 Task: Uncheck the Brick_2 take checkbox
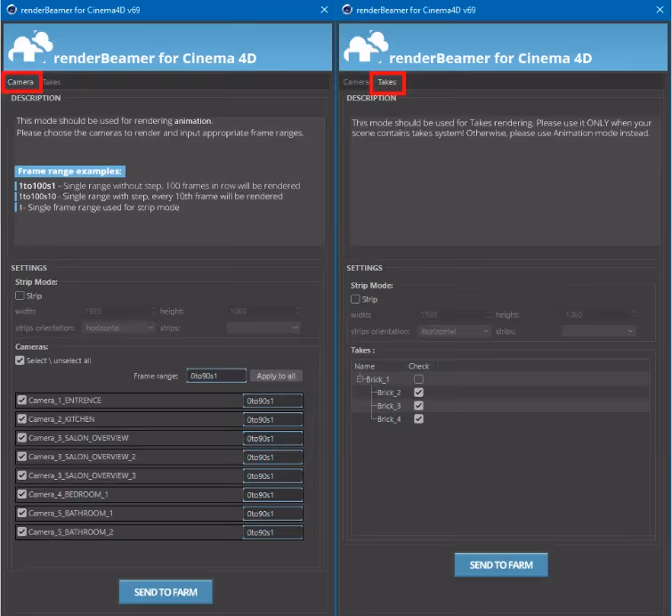pos(418,393)
